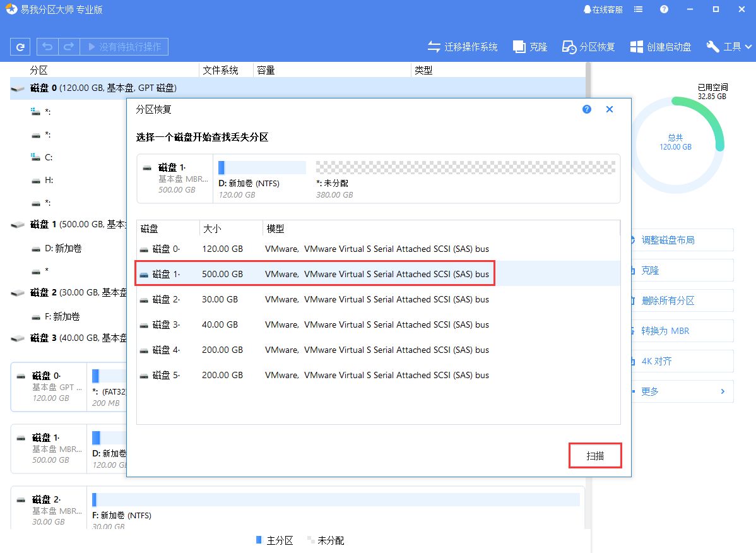Click the 未分配 legend swatch
The image size is (756, 553).
coord(310,540)
